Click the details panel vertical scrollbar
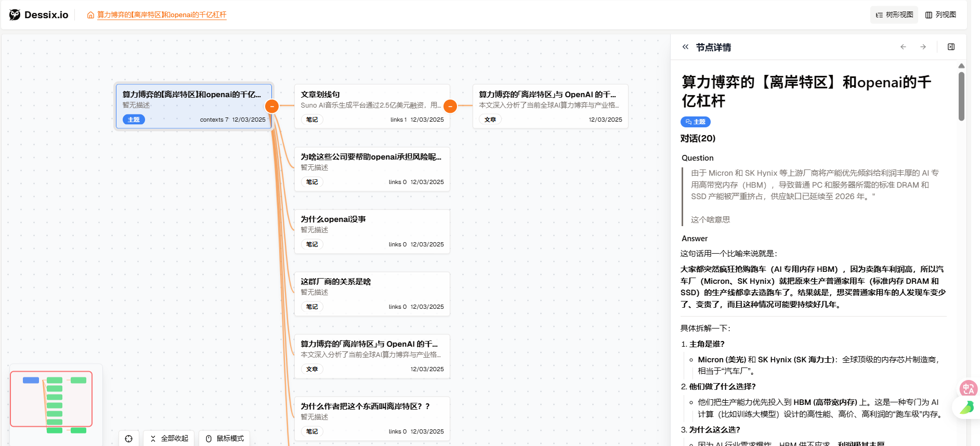 pyautogui.click(x=961, y=97)
